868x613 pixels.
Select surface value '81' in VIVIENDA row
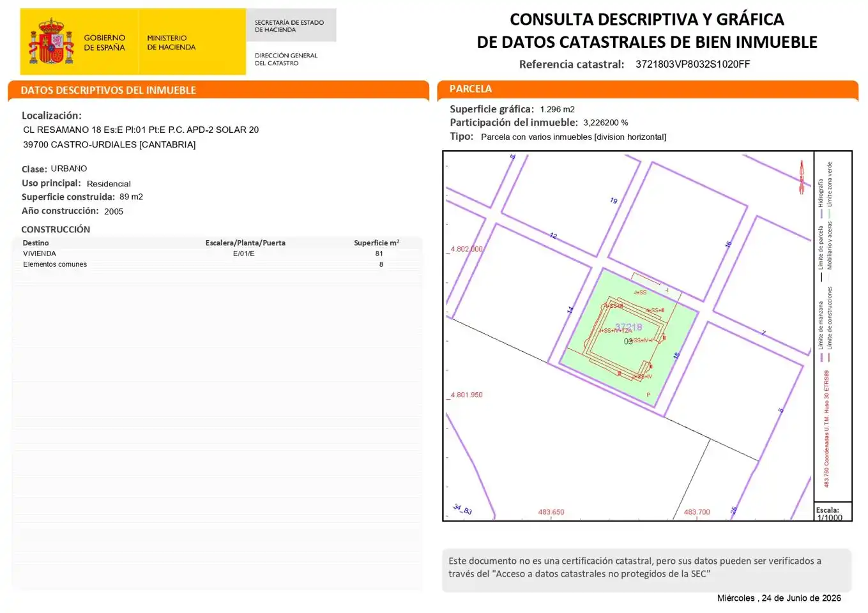[379, 254]
